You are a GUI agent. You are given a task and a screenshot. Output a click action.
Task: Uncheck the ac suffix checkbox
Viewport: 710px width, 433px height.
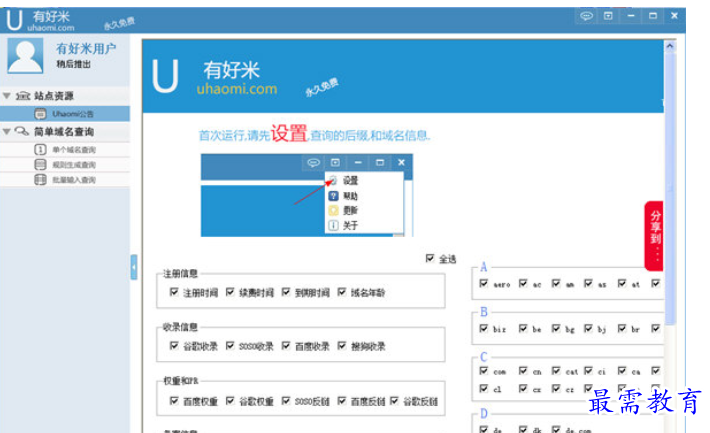click(523, 284)
